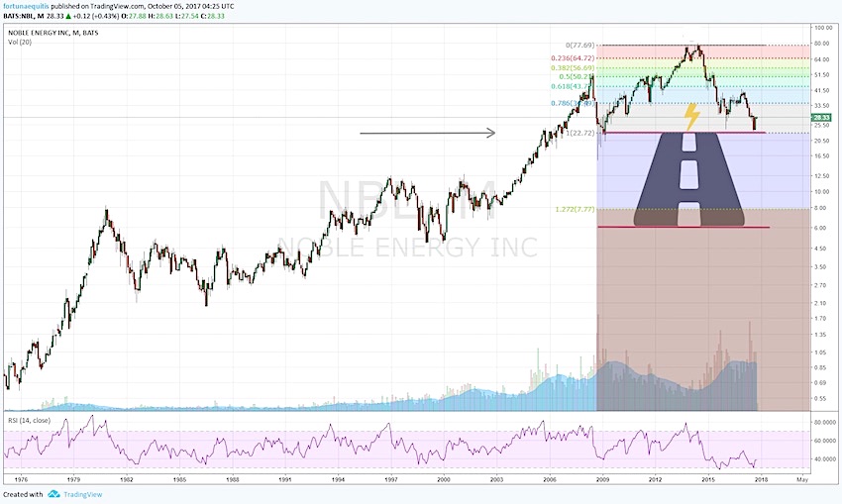Click the 2.70 price axis label
The height and width of the screenshot is (504, 842).
pos(821,285)
